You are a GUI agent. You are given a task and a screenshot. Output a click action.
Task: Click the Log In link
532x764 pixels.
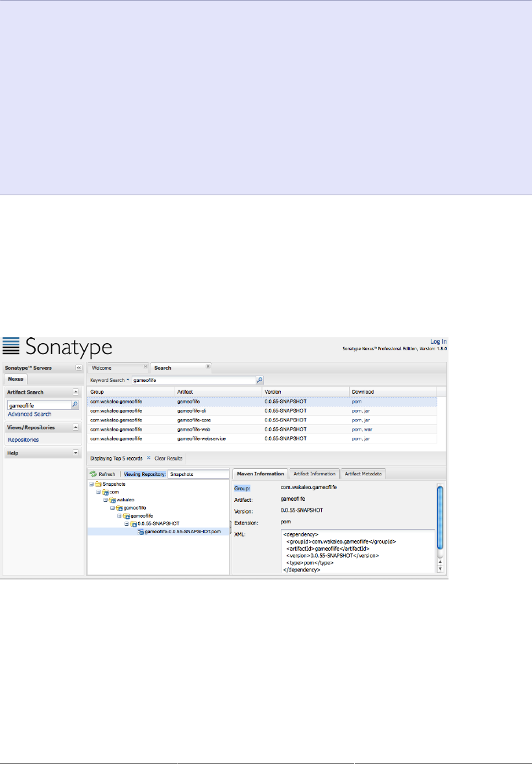point(439,342)
